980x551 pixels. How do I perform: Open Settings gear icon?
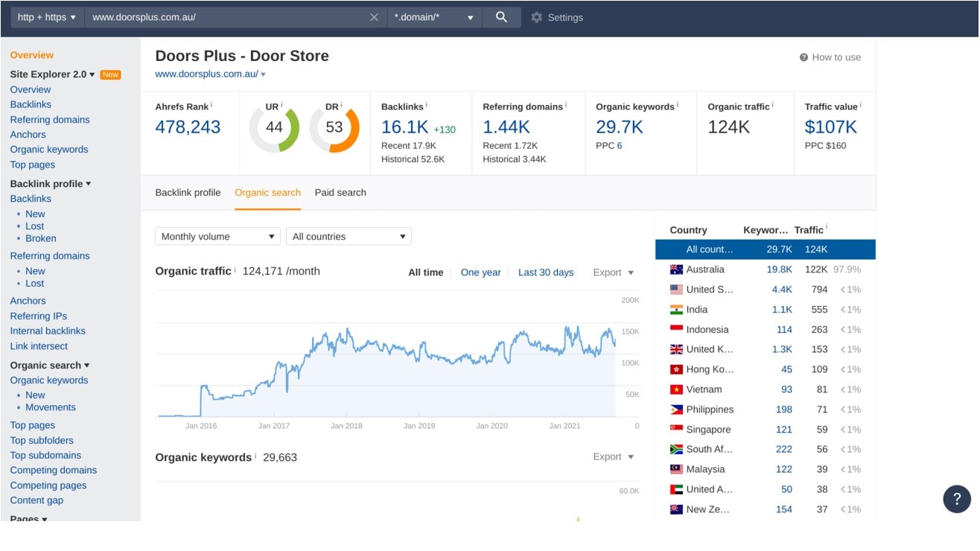[x=536, y=17]
